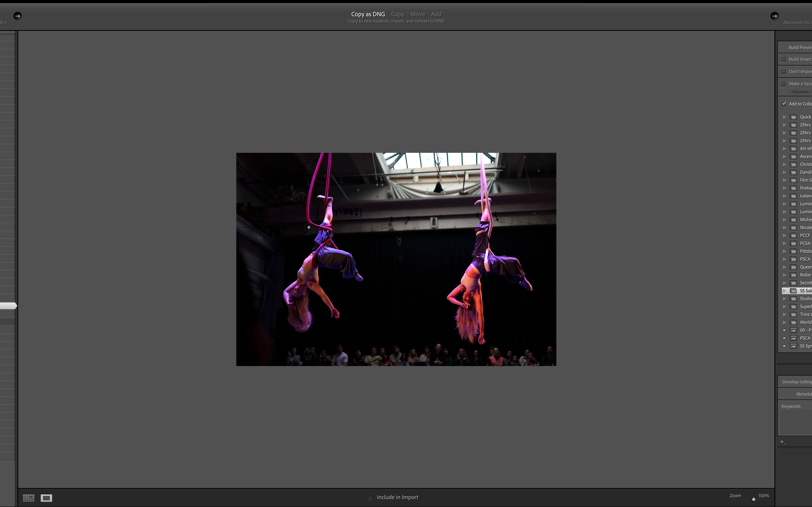812x507 pixels.
Task: Expand the 00 - P collection set
Action: [785, 330]
